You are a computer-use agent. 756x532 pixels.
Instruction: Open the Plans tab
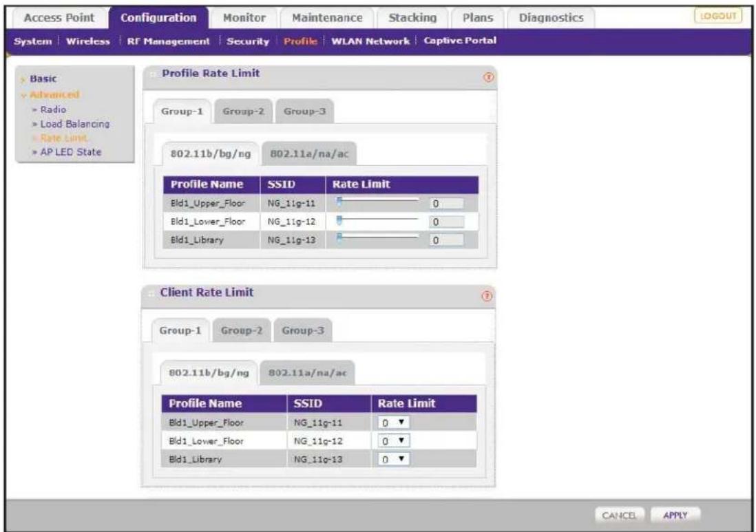click(477, 18)
